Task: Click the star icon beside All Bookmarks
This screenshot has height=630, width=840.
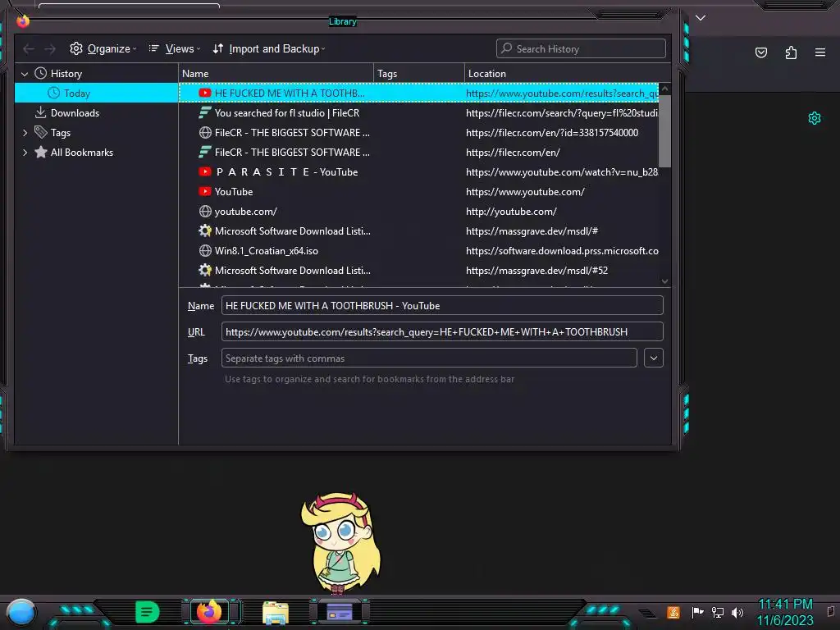Action: pos(41,152)
